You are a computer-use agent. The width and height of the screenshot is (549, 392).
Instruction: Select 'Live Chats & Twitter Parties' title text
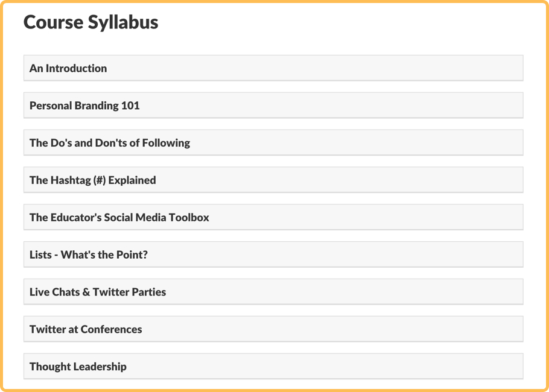pos(98,292)
